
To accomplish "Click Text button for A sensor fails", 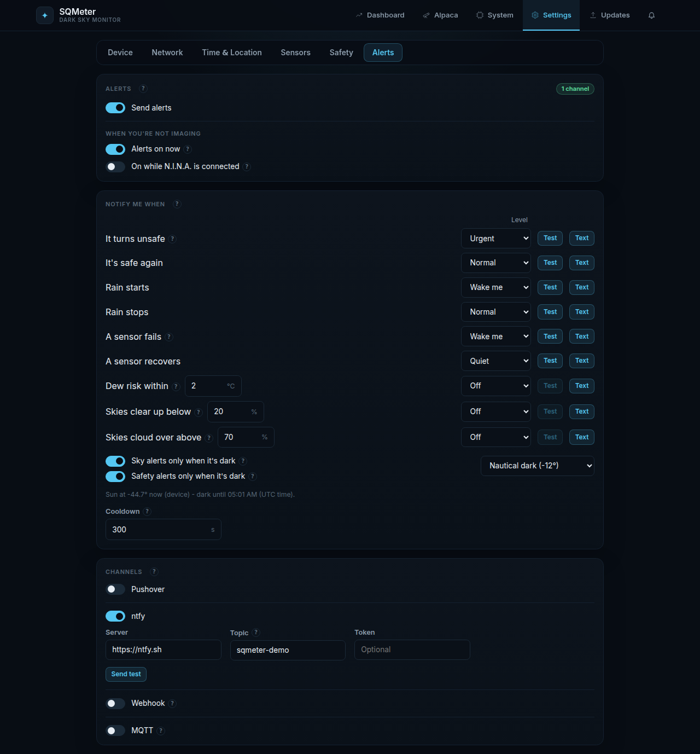I will (x=582, y=337).
